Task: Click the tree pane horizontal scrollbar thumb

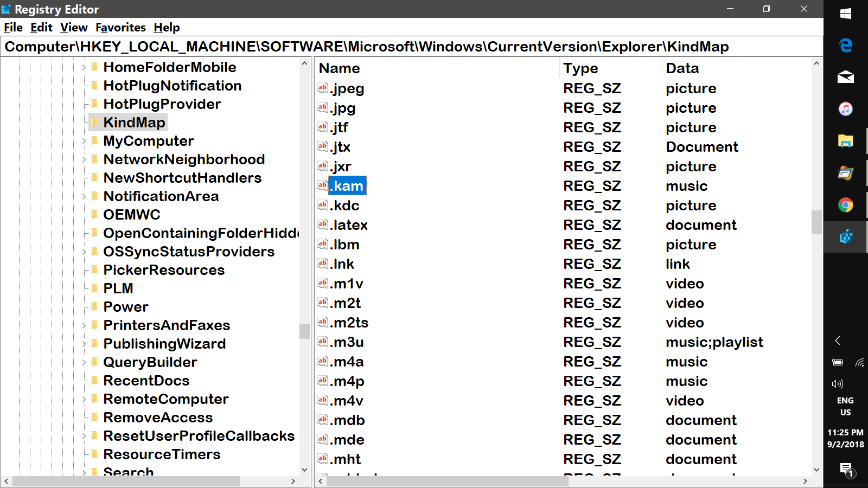Action: [126, 481]
